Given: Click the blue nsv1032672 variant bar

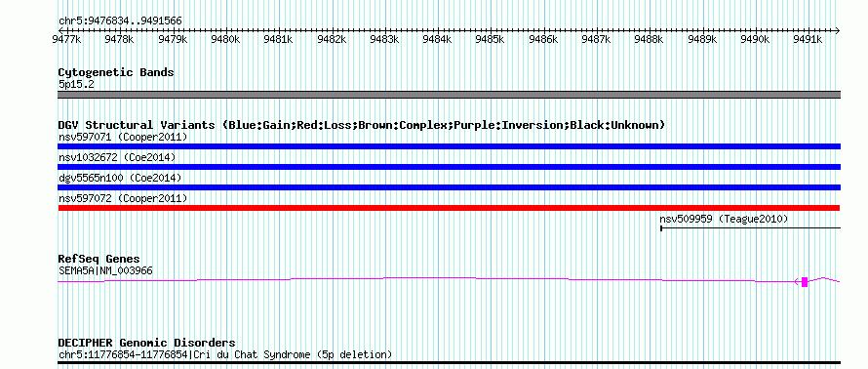Looking at the screenshot, I should 449,167.
